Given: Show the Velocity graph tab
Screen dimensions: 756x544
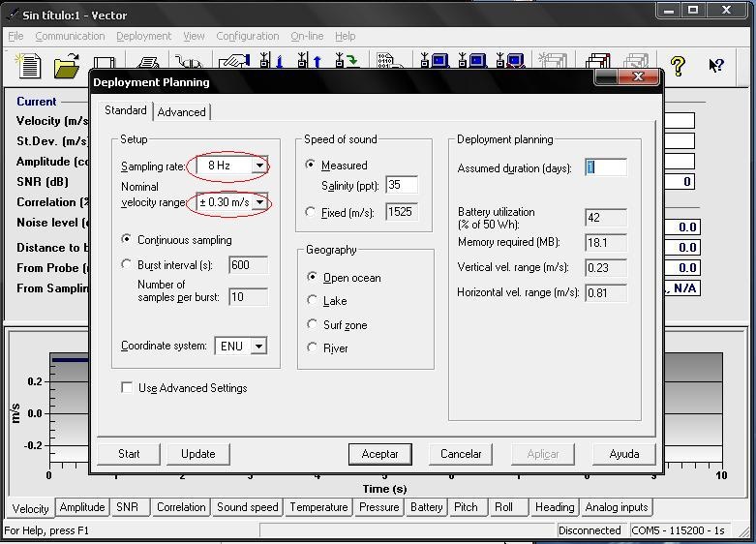Looking at the screenshot, I should (x=30, y=509).
